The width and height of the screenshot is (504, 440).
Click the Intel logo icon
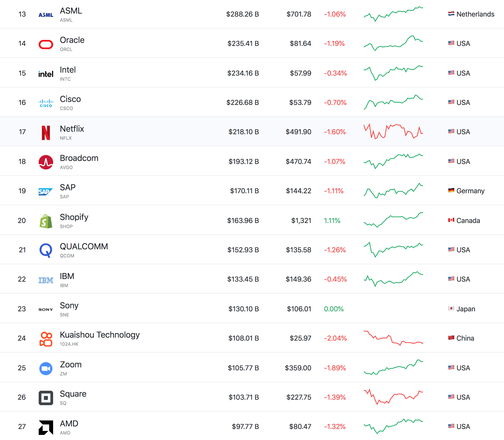click(46, 74)
